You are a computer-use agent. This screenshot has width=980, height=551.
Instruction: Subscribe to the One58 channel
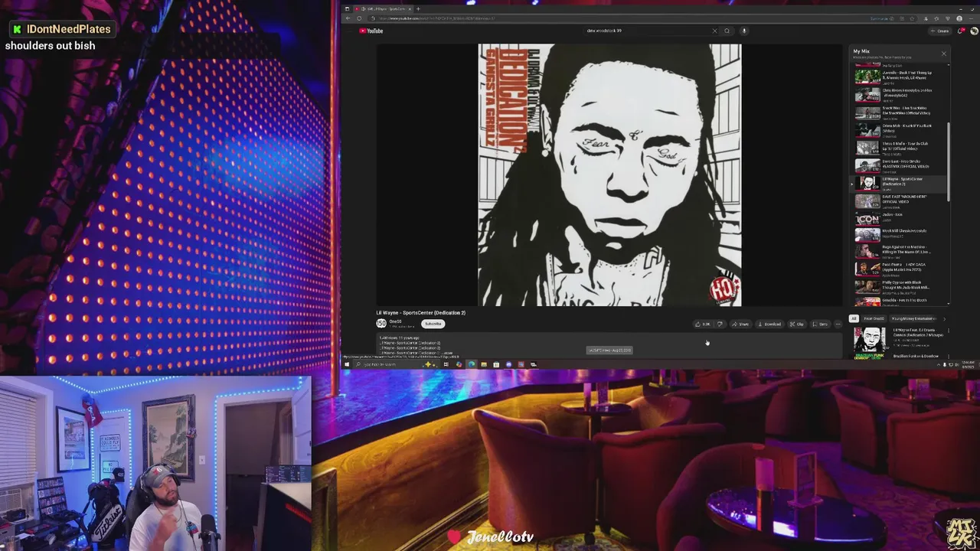(433, 324)
